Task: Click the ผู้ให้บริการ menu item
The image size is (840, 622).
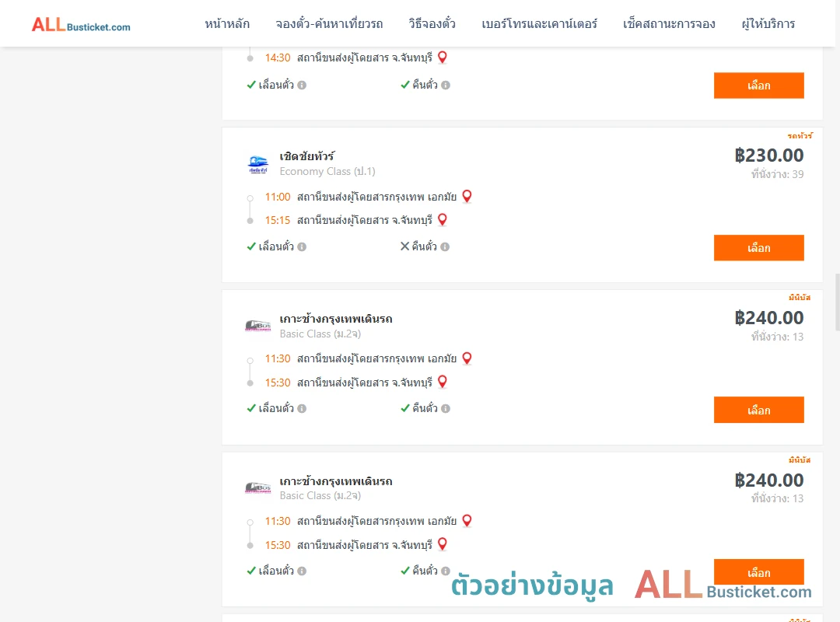Action: tap(768, 24)
